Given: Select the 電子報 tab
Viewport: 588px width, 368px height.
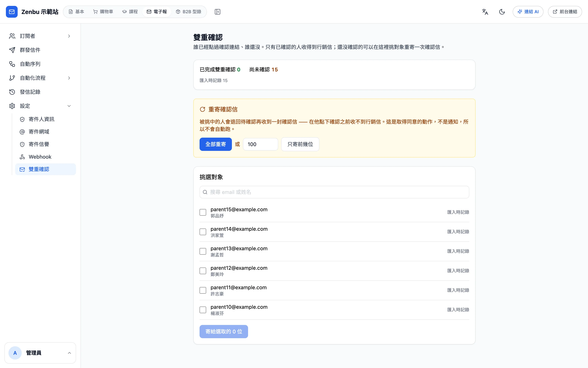Looking at the screenshot, I should pos(157,12).
